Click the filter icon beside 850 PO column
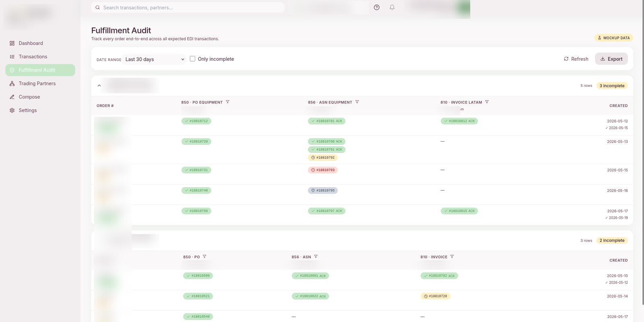644x322 pixels. tap(204, 257)
